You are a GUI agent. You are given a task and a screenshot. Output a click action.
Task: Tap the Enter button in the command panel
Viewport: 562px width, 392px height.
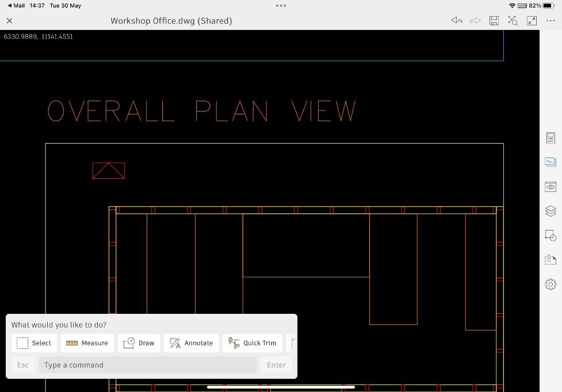point(276,365)
